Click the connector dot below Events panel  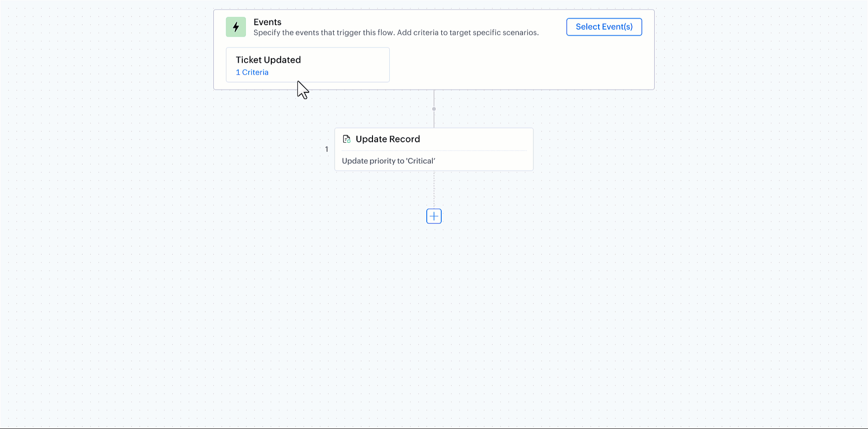point(434,109)
